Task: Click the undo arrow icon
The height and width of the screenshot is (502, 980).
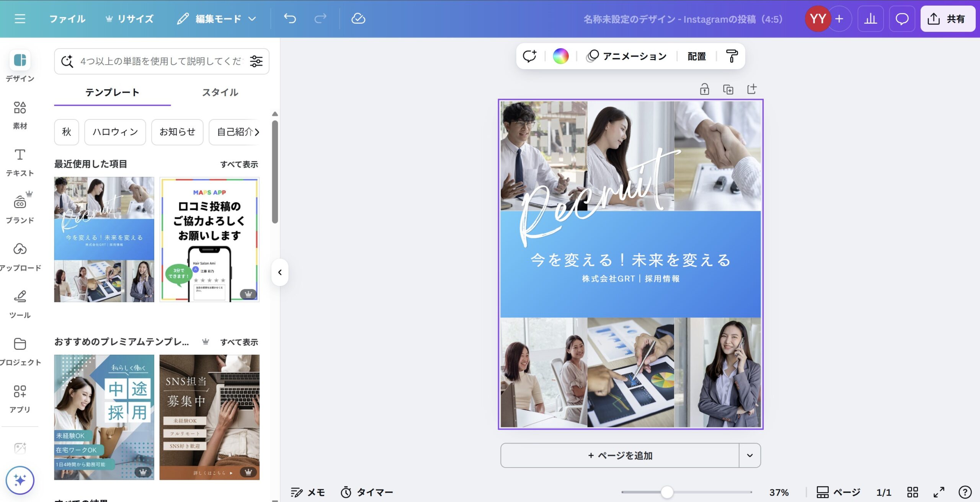Action: [290, 18]
